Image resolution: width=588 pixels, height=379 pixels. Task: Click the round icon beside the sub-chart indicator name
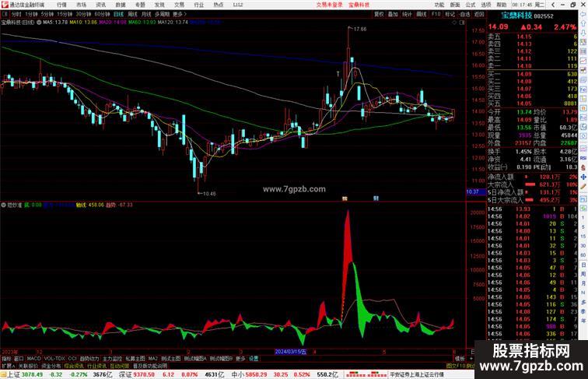pos(3,205)
